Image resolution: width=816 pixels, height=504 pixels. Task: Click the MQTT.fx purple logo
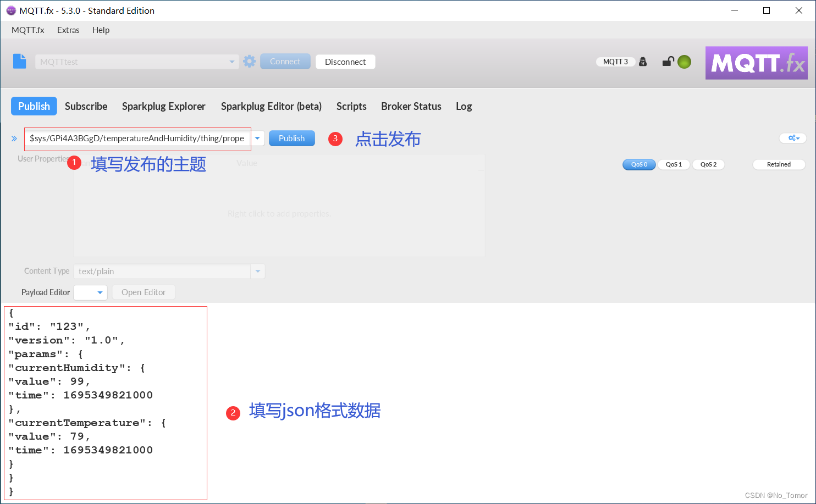tap(757, 63)
